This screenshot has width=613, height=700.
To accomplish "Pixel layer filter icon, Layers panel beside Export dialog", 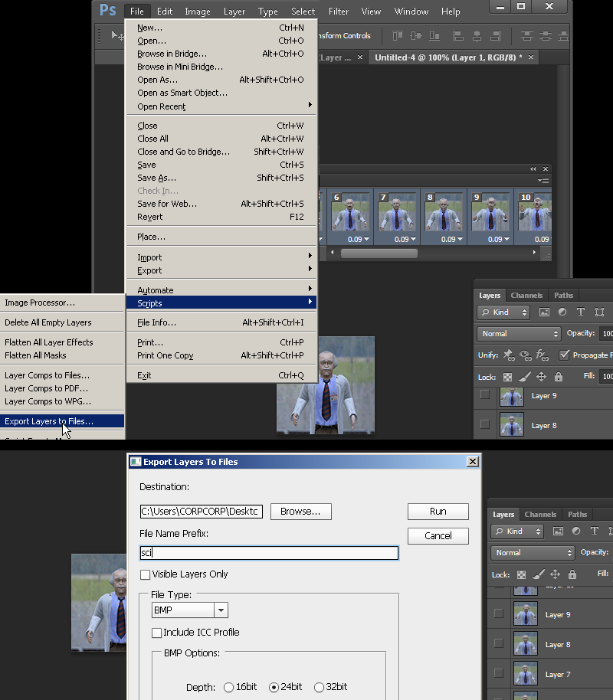I will pos(558,531).
